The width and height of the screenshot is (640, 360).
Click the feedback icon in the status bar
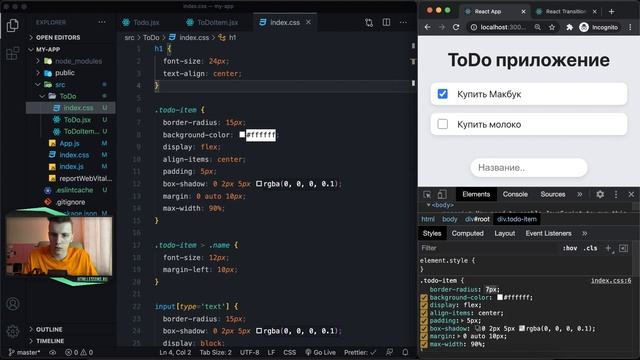(390, 352)
